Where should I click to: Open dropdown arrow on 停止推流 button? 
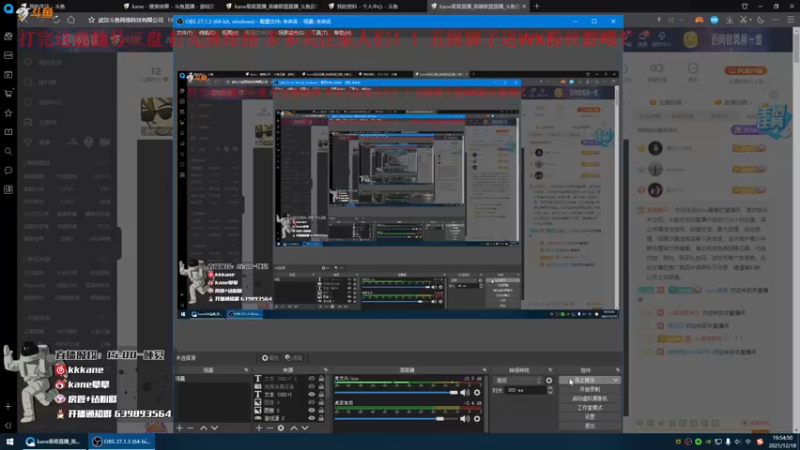[616, 380]
